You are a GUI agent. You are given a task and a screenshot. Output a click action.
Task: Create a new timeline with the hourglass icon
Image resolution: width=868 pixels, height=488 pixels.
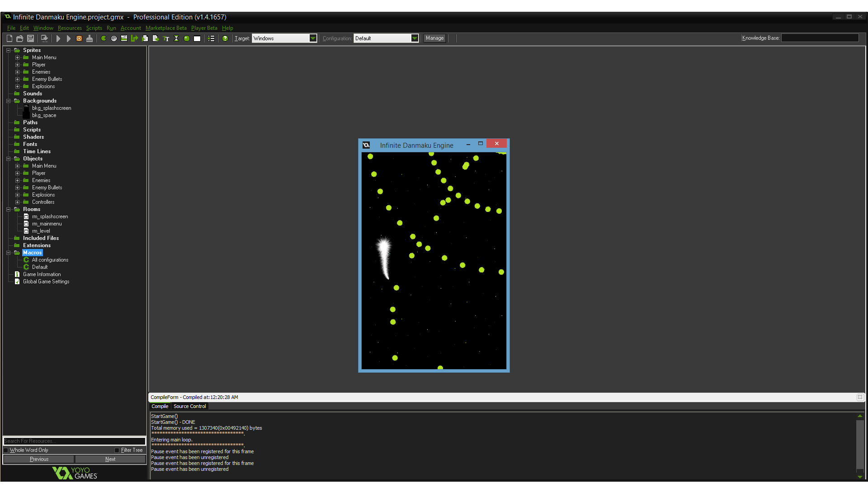coord(176,38)
